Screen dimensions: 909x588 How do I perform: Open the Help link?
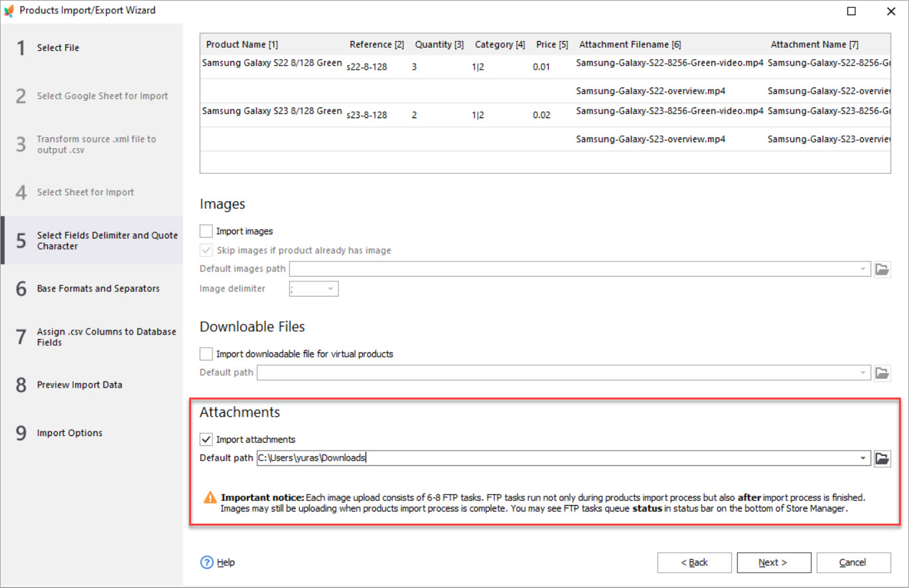226,562
